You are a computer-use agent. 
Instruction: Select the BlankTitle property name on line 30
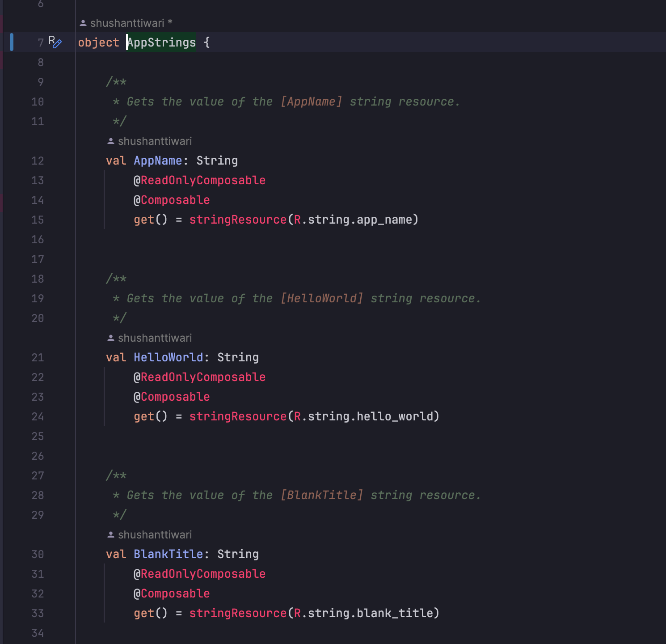[x=169, y=554]
